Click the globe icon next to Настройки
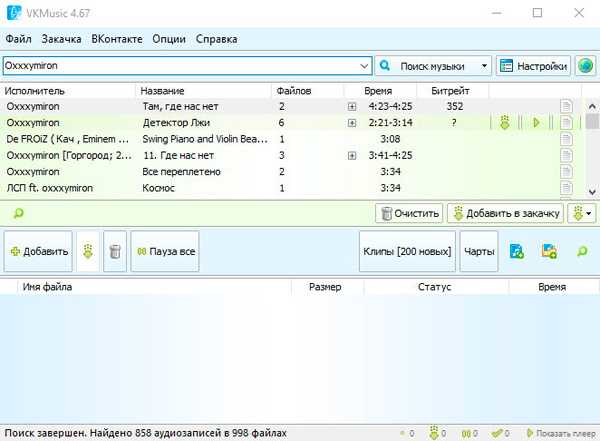This screenshot has height=441, width=600. tap(585, 66)
